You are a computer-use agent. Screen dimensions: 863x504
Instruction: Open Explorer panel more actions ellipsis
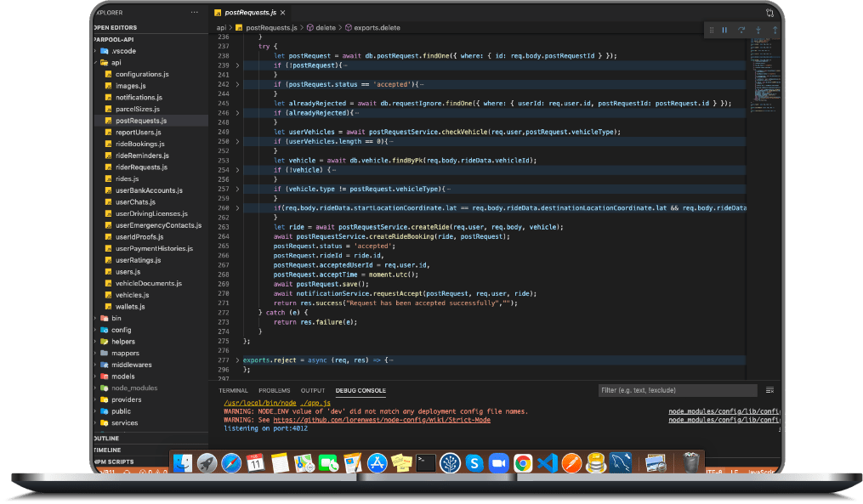pos(195,14)
